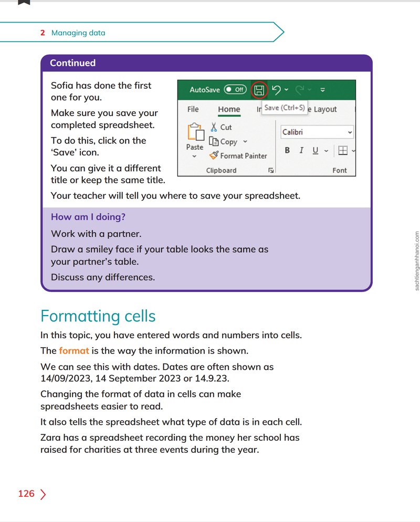Click the page number '126'
Screen dimensions: 420x522
(x=26, y=494)
